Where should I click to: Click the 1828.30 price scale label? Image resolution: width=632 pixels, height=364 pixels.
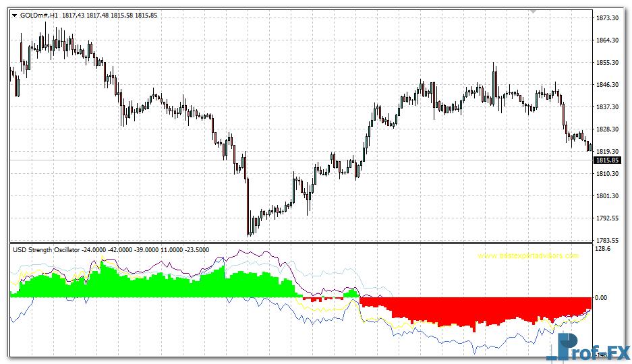tap(608, 129)
